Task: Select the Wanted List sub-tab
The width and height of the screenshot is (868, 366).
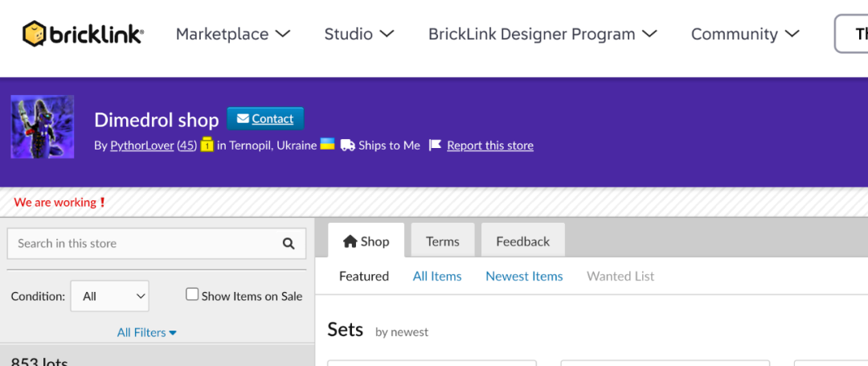Action: (620, 276)
